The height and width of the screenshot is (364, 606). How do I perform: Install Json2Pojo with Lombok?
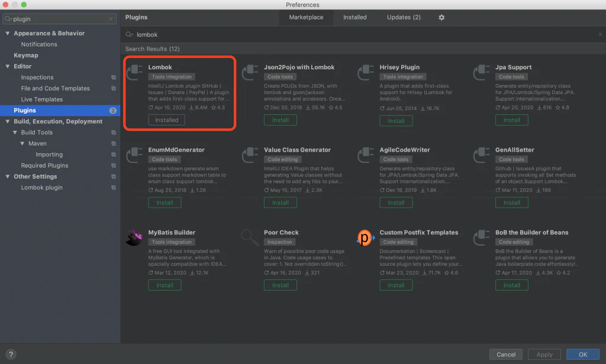point(280,120)
